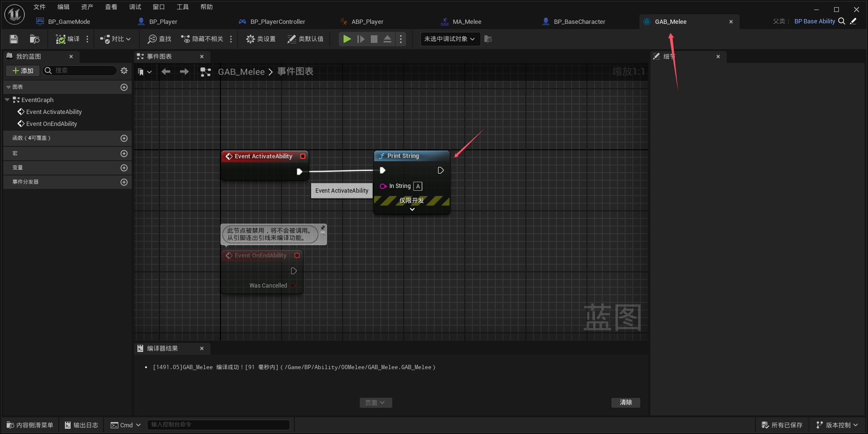This screenshot has height=434, width=868.
Task: Click the edit pencil icon beside parent class
Action: (x=854, y=21)
